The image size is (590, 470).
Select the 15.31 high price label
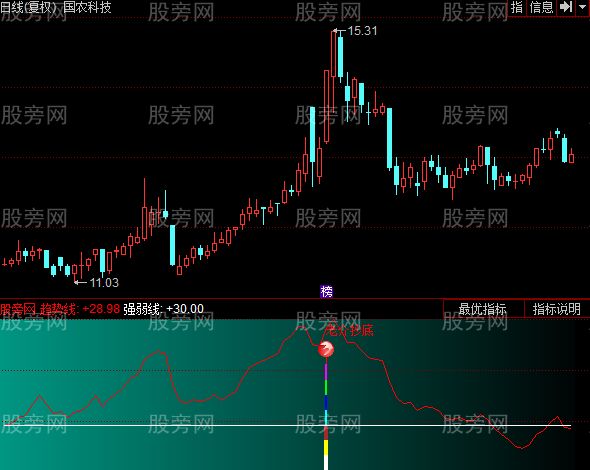[x=362, y=31]
